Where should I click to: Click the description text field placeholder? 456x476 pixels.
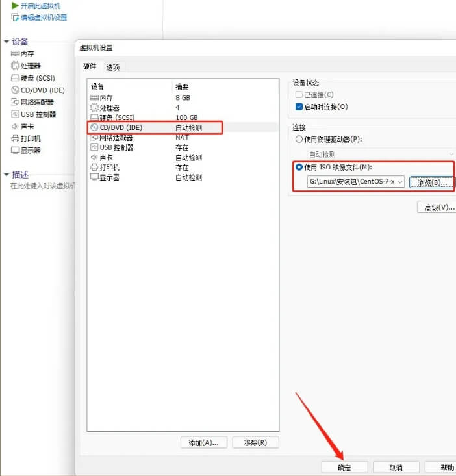[x=42, y=186]
